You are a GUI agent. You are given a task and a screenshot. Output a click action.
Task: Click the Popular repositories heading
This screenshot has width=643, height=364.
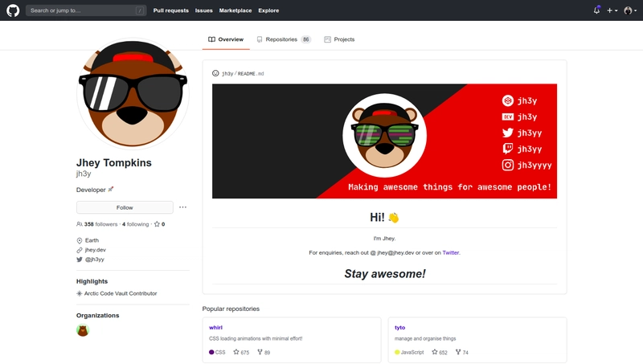[231, 309]
